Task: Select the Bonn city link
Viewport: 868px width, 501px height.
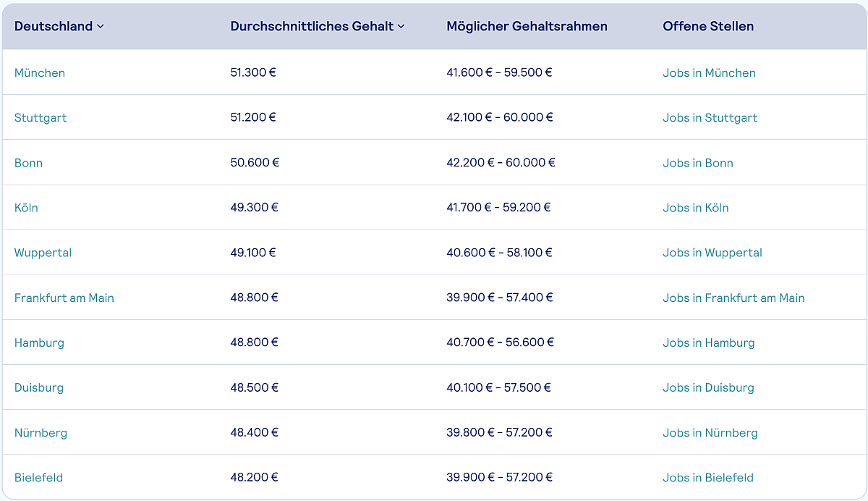Action: 28,163
